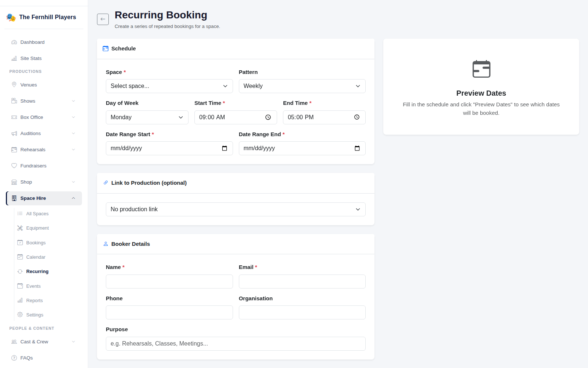Screen dimensions: 588x368
Task: Open Bookings in the Space Hire menu
Action: coord(36,243)
